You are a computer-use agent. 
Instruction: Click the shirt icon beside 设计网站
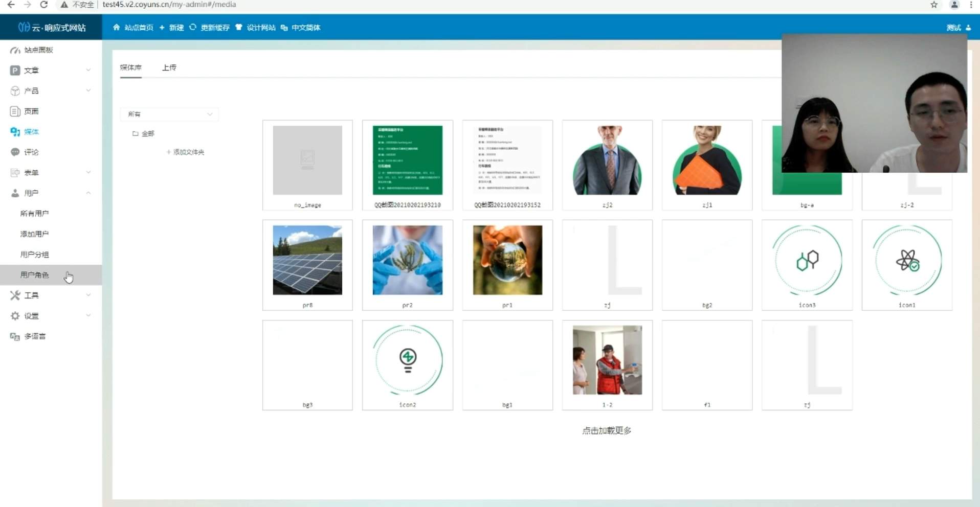coord(239,27)
